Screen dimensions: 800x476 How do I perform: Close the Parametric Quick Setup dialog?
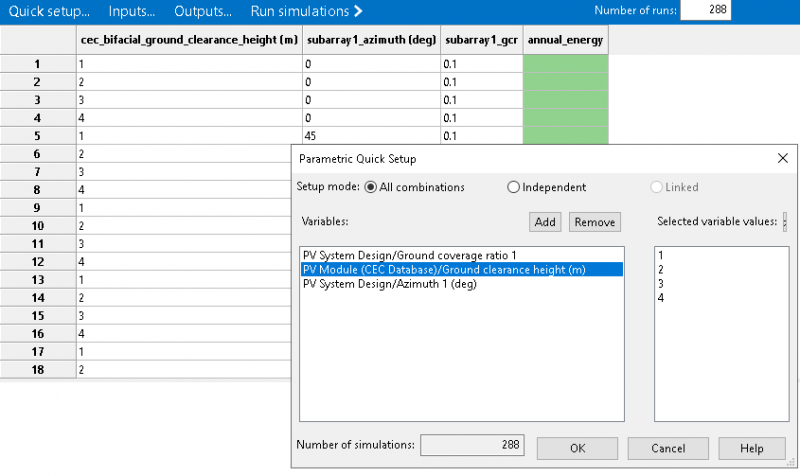point(782,158)
